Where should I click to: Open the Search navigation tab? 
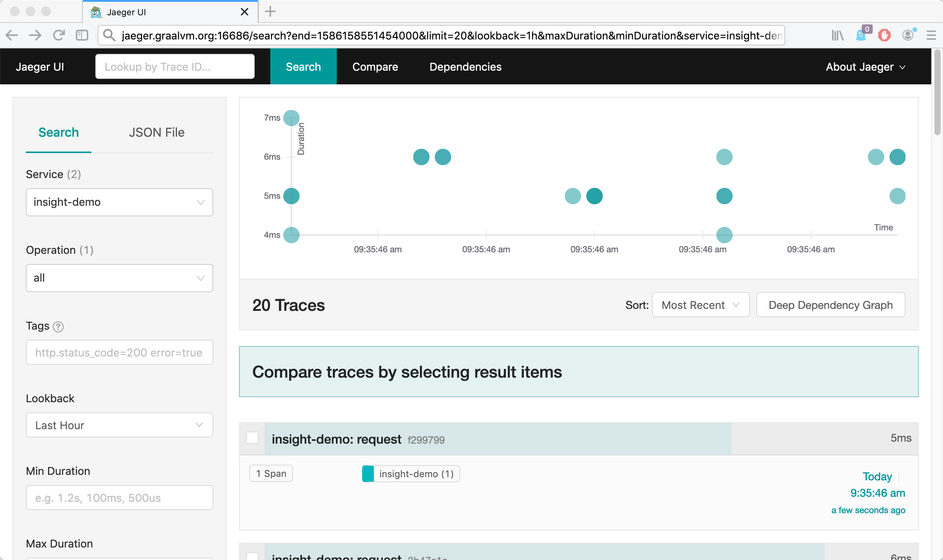point(304,67)
